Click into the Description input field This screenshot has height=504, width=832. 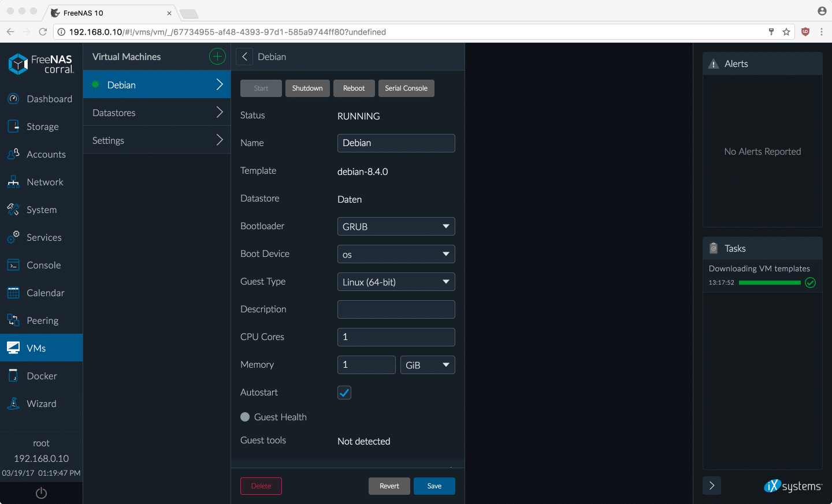(396, 309)
